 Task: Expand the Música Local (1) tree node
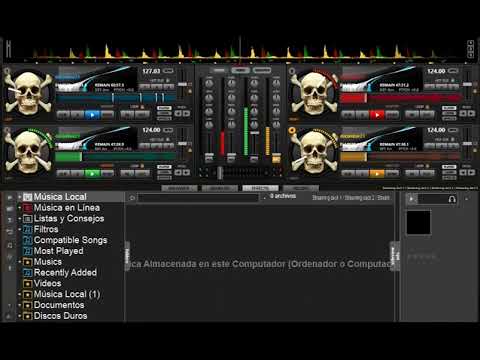pos(20,294)
